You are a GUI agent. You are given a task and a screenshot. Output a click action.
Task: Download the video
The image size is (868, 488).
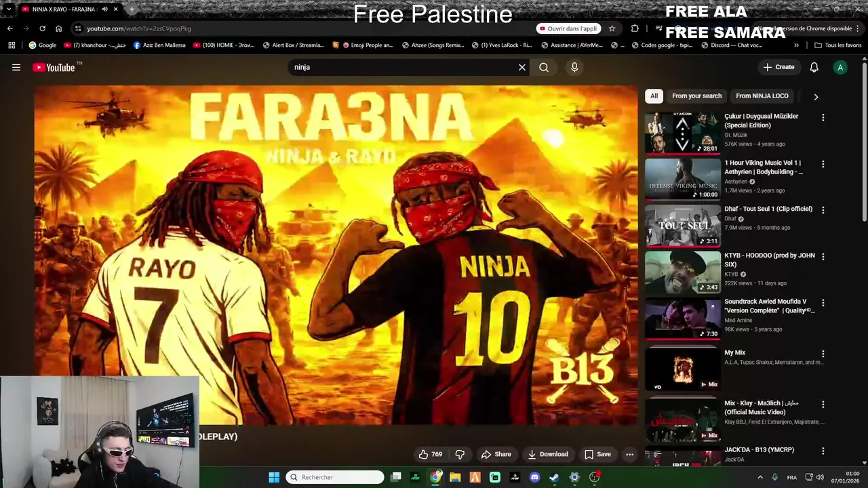click(x=548, y=454)
